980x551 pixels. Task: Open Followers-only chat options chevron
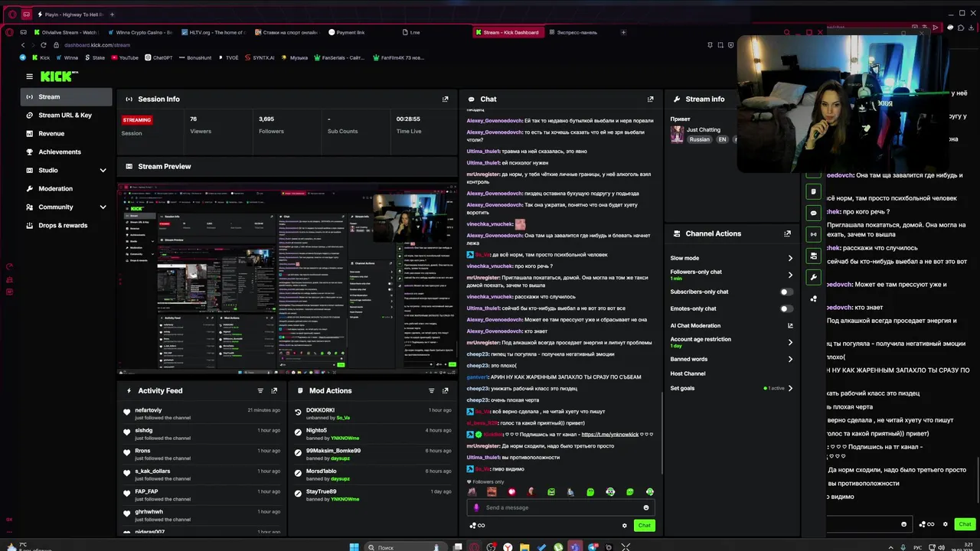click(x=790, y=275)
